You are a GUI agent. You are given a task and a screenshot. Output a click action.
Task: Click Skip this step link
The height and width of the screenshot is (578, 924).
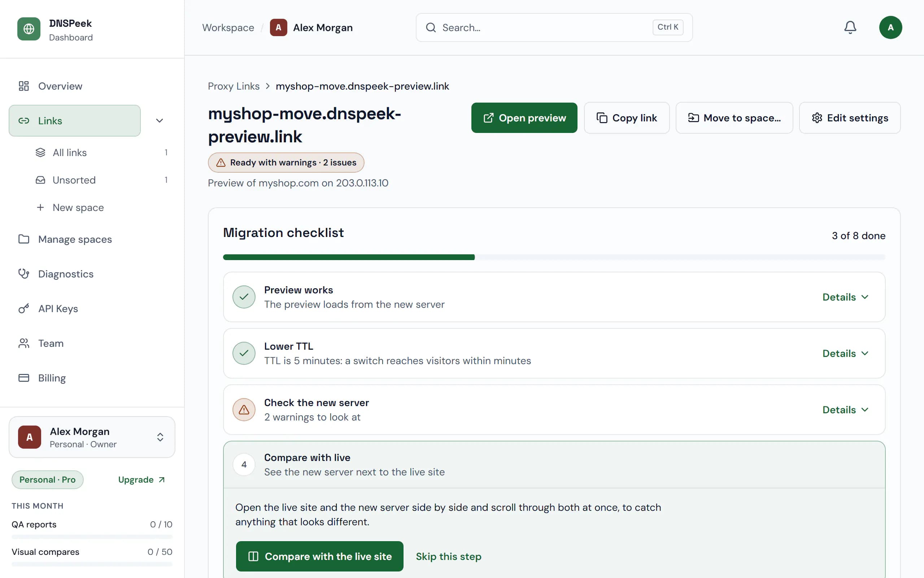449,556
